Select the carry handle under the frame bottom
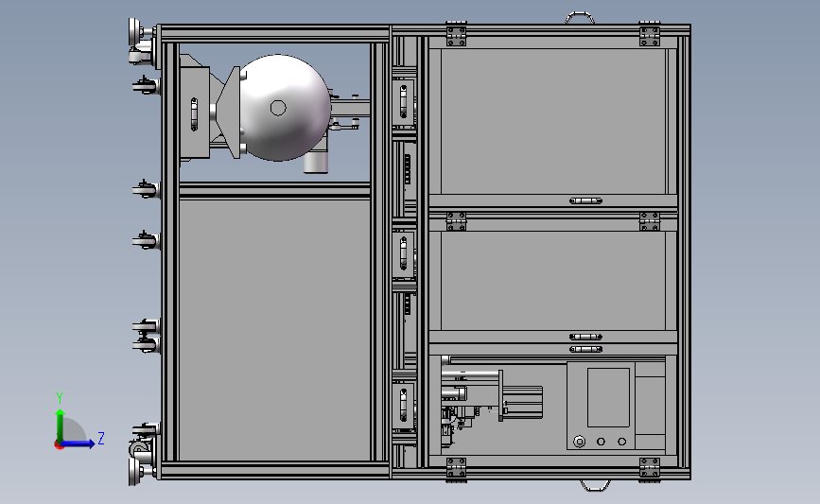820x504 pixels. [x=595, y=486]
